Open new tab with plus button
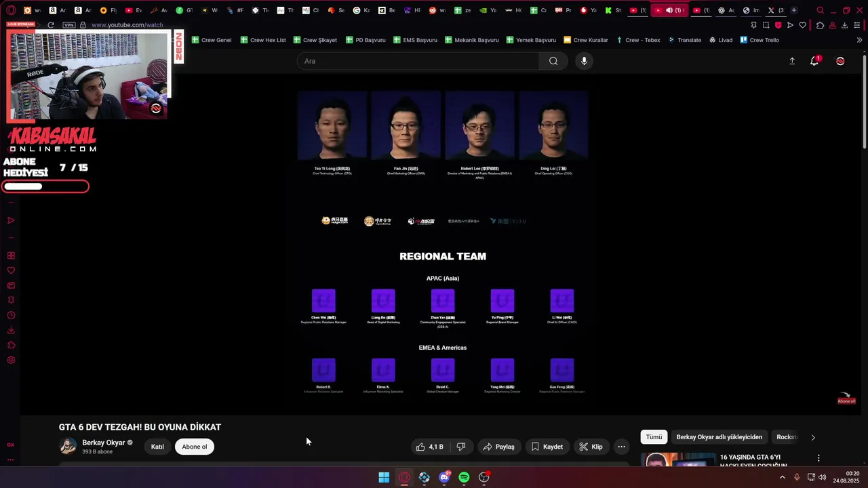This screenshot has width=868, height=488. [793, 10]
